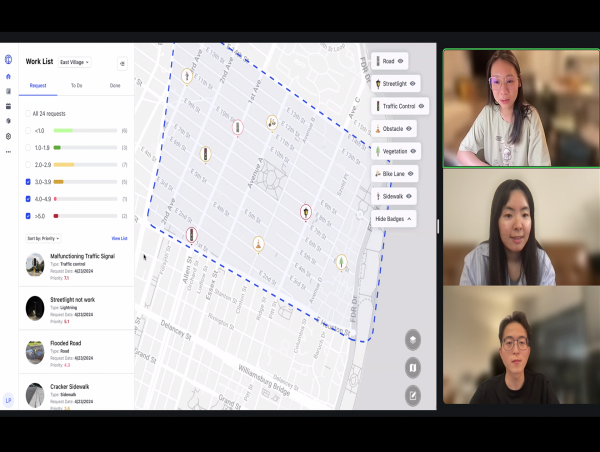
Task: Select the streetlight marker near E 9th St
Action: (x=306, y=212)
